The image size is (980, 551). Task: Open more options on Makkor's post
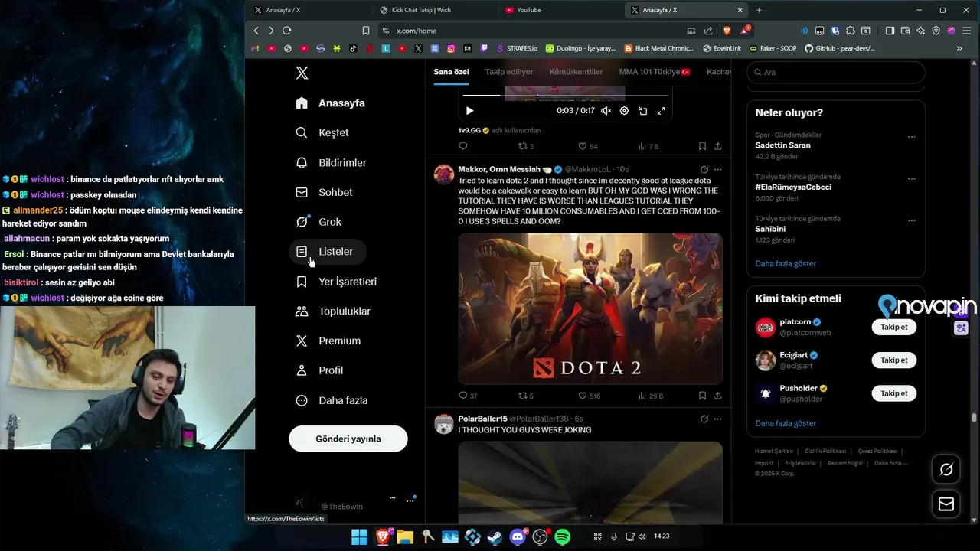pos(717,169)
